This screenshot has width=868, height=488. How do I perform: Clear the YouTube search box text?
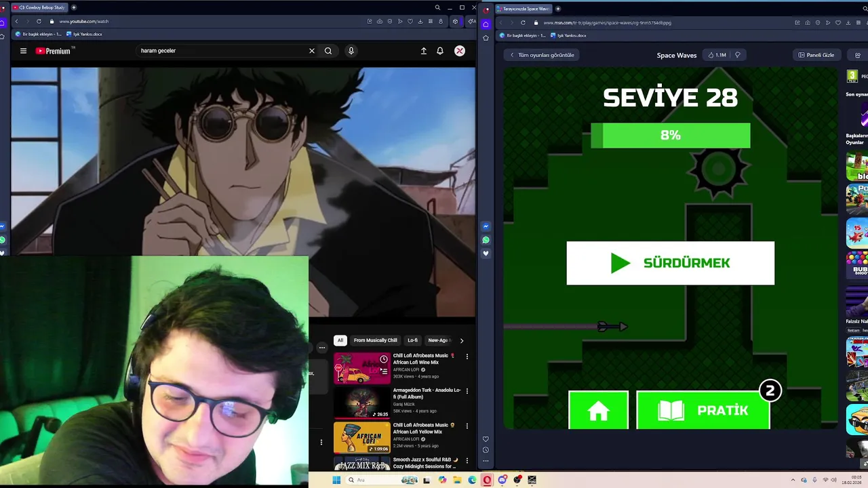click(312, 51)
